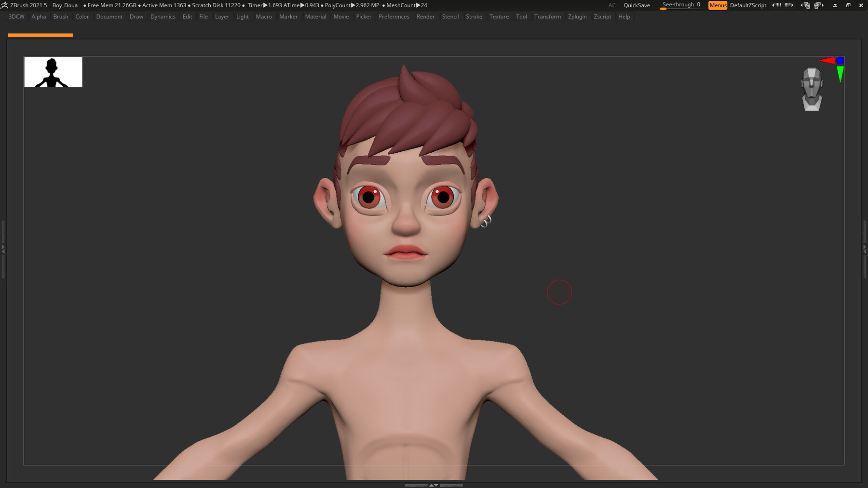Open the Transform menu
The width and height of the screenshot is (868, 488).
coord(547,17)
